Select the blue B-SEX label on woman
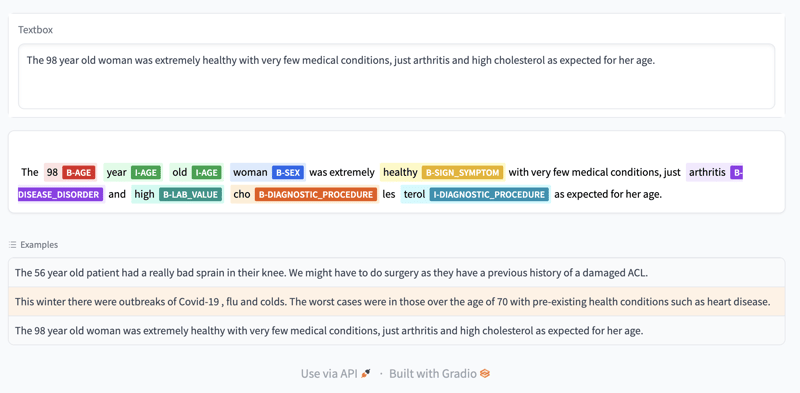800x393 pixels. (x=288, y=173)
